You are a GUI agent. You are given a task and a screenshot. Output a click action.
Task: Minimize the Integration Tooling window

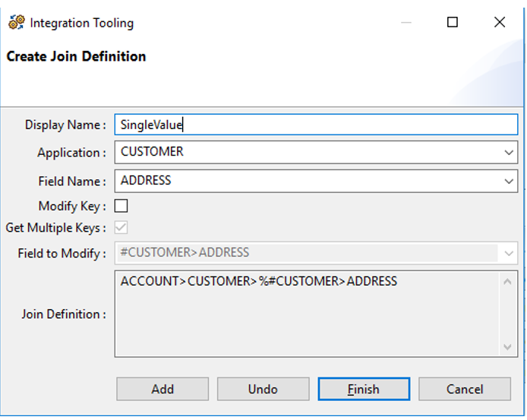click(406, 23)
